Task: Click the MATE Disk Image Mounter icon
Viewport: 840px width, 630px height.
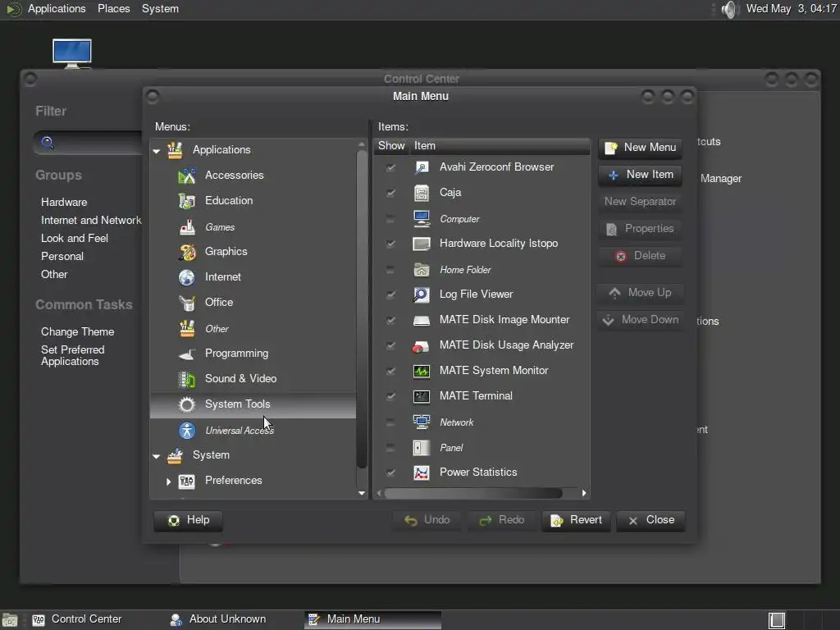Action: (422, 321)
